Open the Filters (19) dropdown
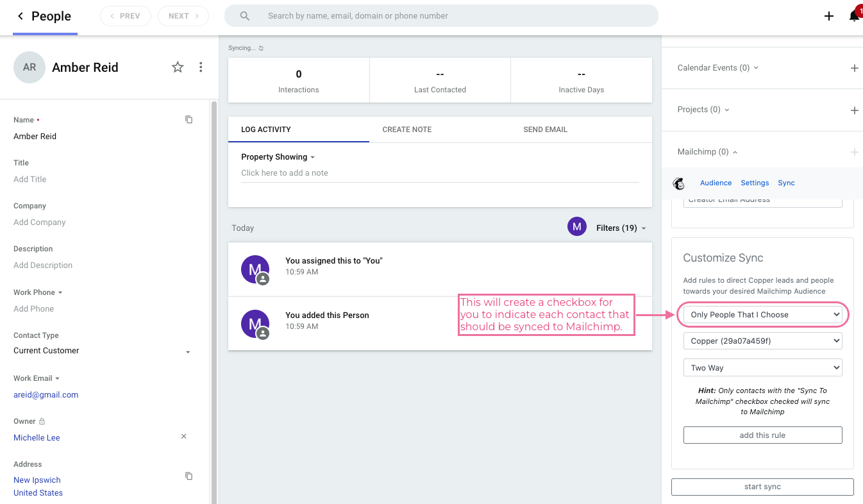The width and height of the screenshot is (863, 504). click(621, 228)
